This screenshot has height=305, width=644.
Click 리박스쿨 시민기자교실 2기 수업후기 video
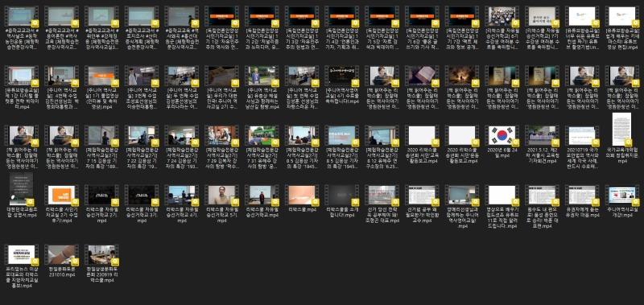point(61,203)
